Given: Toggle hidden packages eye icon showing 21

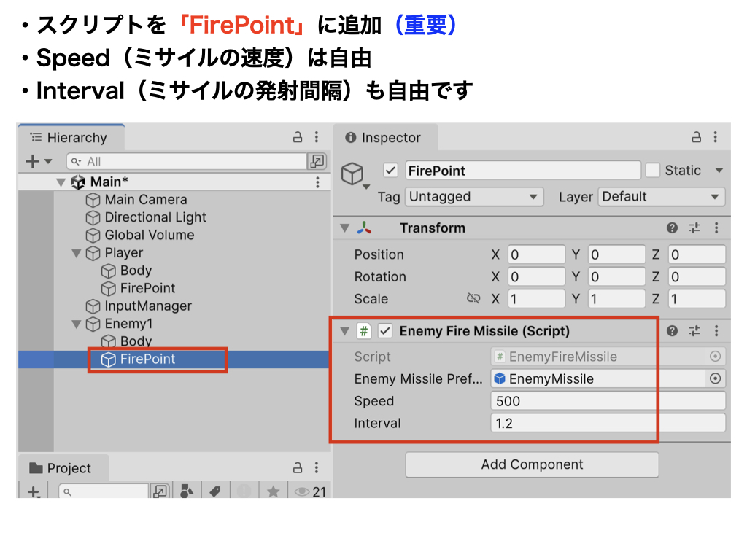Looking at the screenshot, I should click(310, 491).
